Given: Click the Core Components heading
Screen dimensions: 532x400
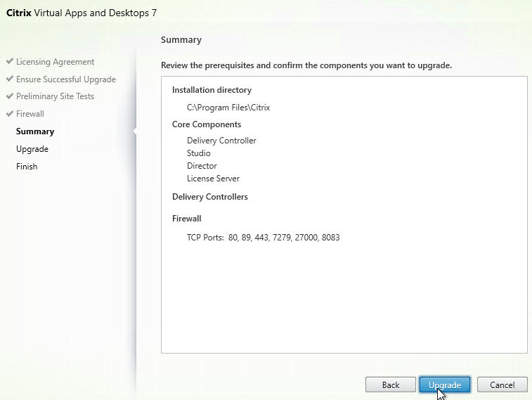Looking at the screenshot, I should (207, 124).
